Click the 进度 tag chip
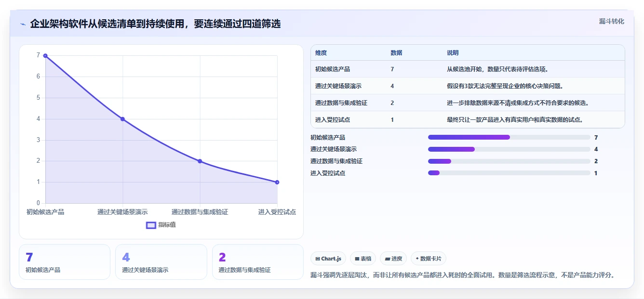This screenshot has width=644, height=299. click(x=393, y=259)
